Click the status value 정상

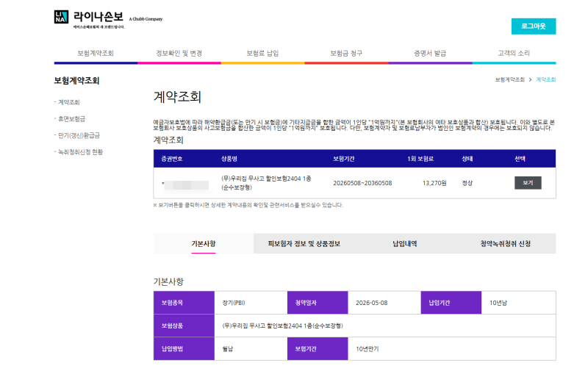(x=467, y=183)
